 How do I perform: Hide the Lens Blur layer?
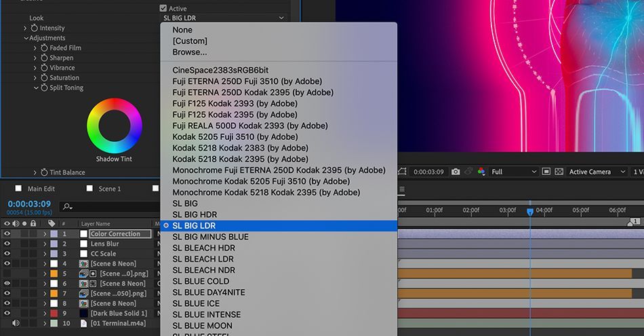tap(7, 244)
